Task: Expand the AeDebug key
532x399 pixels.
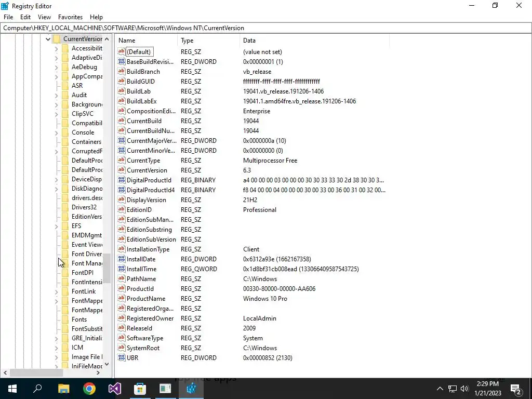Action: (x=56, y=67)
